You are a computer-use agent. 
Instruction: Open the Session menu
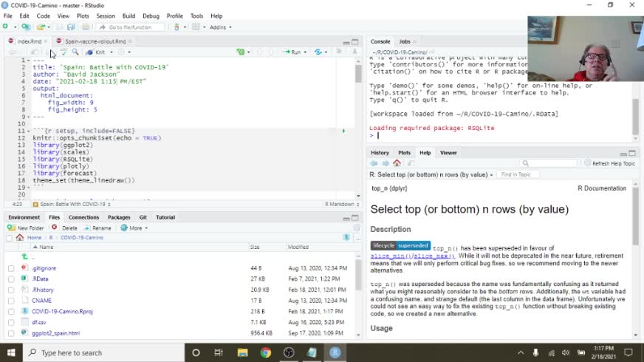[106, 16]
